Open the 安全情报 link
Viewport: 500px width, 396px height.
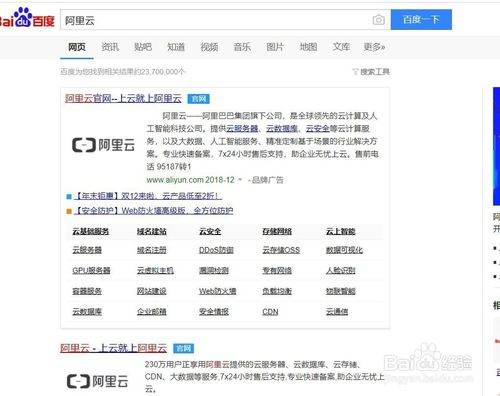[x=214, y=312]
